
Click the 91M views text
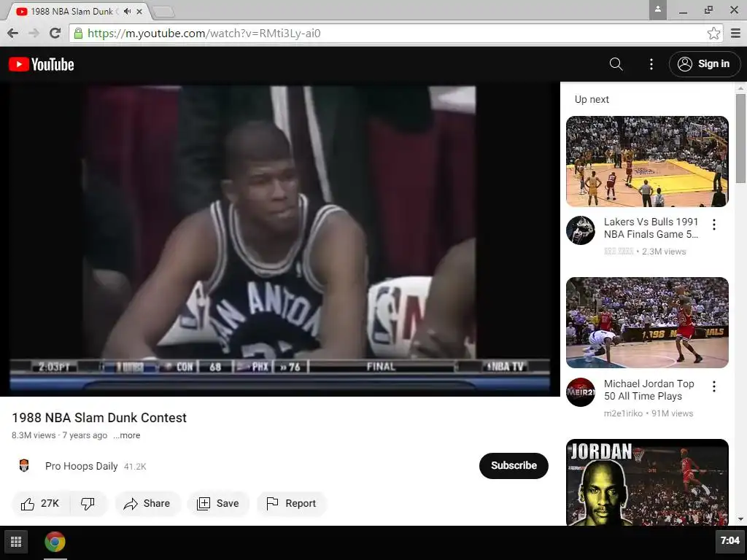[x=672, y=413]
